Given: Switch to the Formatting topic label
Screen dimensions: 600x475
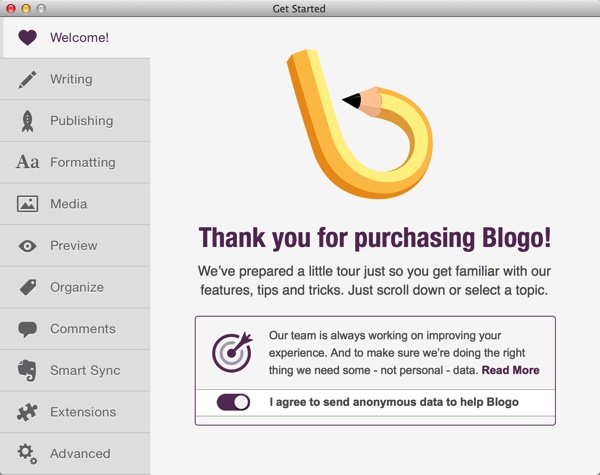Looking at the screenshot, I should click(x=83, y=163).
